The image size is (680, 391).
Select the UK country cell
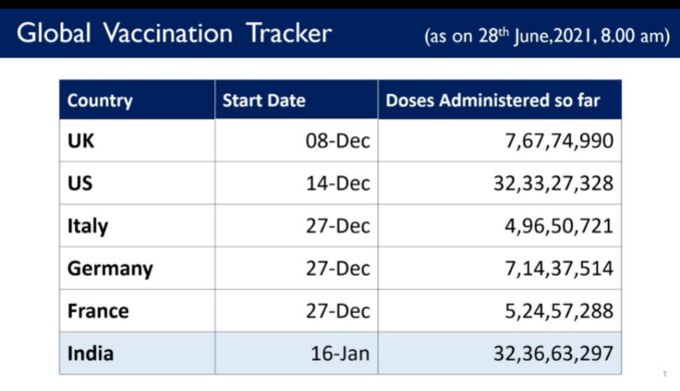pos(137,140)
